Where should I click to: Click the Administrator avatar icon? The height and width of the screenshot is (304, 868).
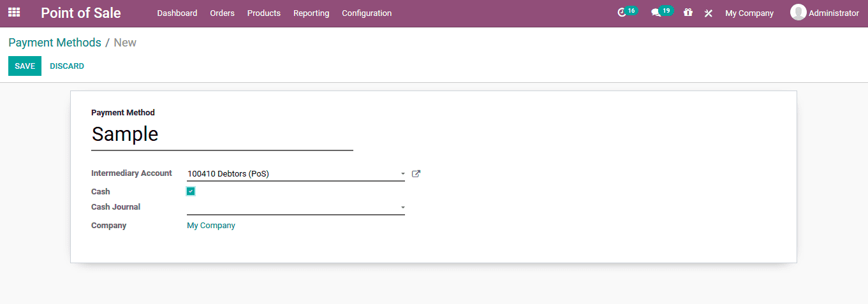click(x=798, y=12)
